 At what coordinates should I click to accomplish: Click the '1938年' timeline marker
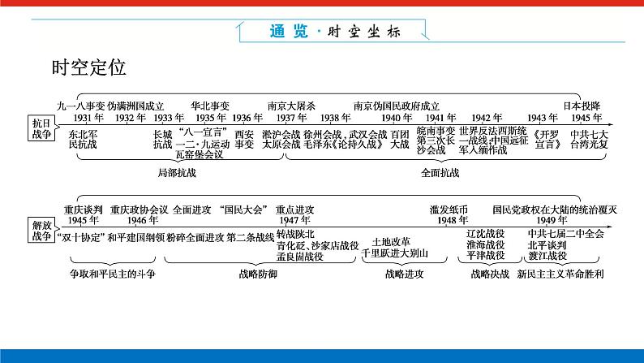335,118
